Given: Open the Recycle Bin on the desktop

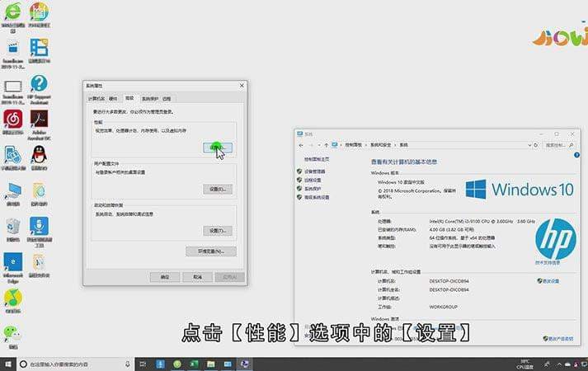Looking at the screenshot, I should [13, 229].
